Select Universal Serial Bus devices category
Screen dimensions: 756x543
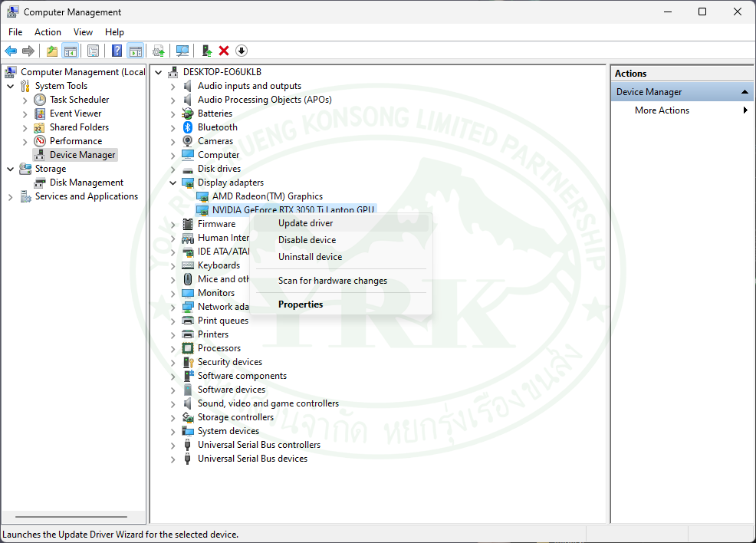[253, 459]
